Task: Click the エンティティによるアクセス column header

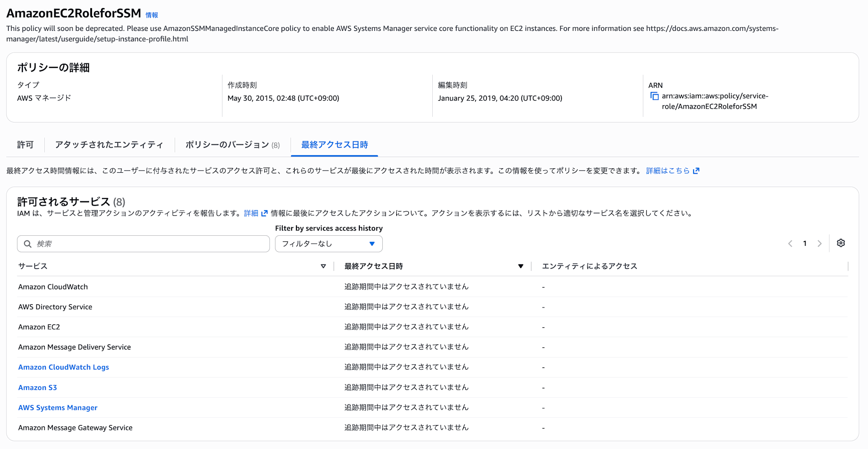Action: pos(589,266)
